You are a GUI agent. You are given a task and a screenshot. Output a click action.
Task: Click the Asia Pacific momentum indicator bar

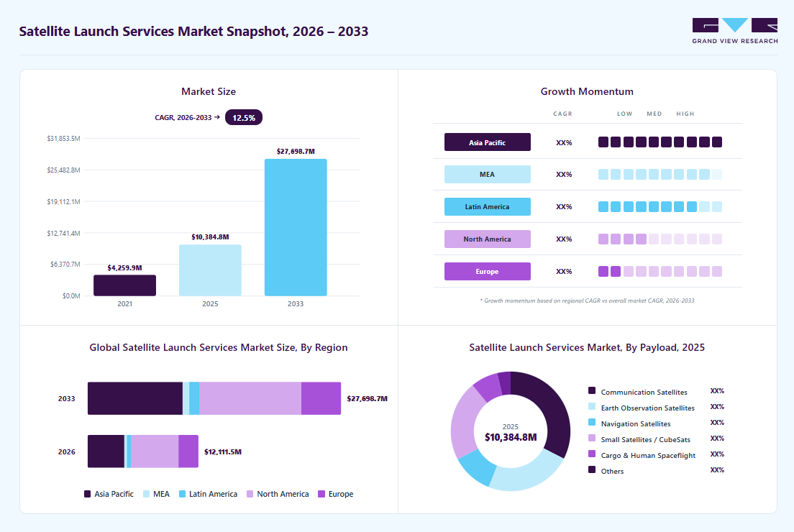pyautogui.click(x=660, y=142)
